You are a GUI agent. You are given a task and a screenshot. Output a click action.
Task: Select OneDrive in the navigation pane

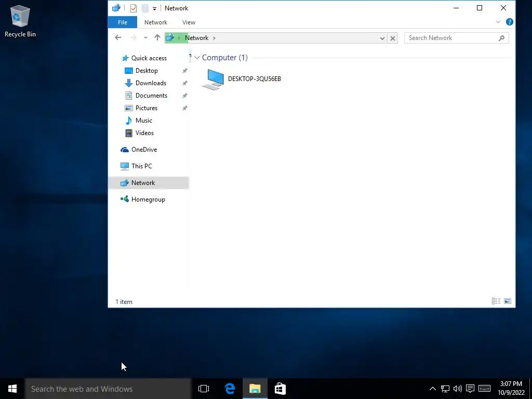tap(144, 150)
